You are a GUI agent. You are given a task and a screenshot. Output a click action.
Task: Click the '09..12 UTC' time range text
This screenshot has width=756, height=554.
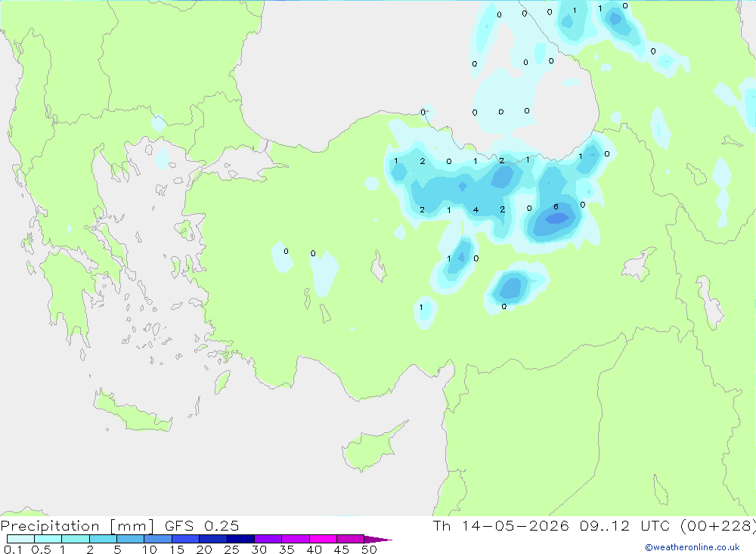(x=625, y=525)
